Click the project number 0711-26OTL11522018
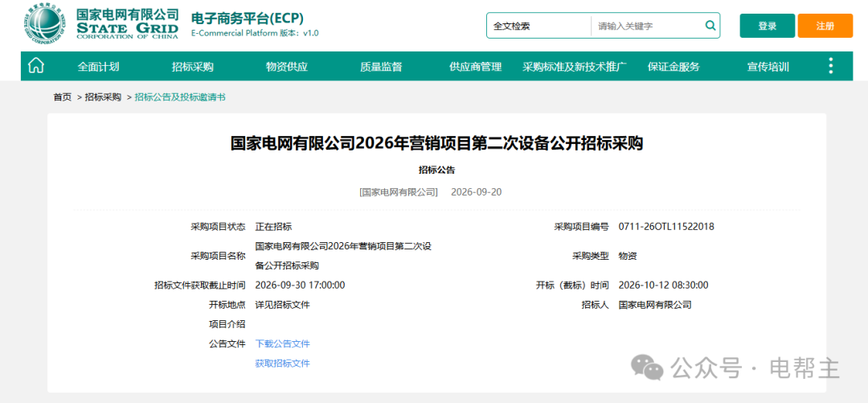Image resolution: width=868 pixels, height=403 pixels. coord(666,226)
